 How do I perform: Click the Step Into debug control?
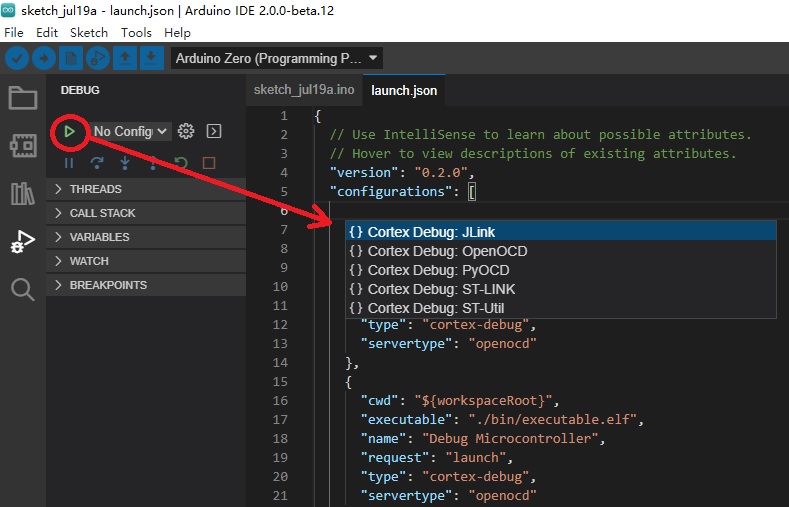(x=125, y=163)
